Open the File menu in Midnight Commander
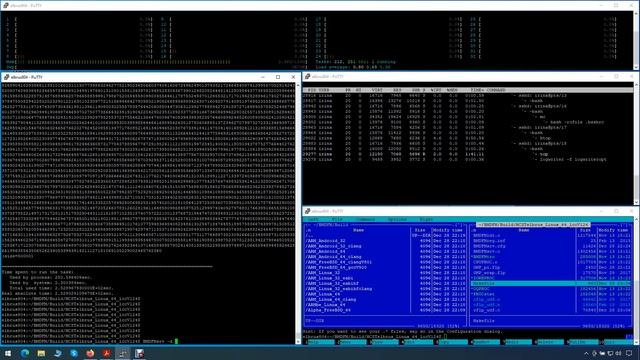Viewport: 640px width, 360px height. coord(337,220)
